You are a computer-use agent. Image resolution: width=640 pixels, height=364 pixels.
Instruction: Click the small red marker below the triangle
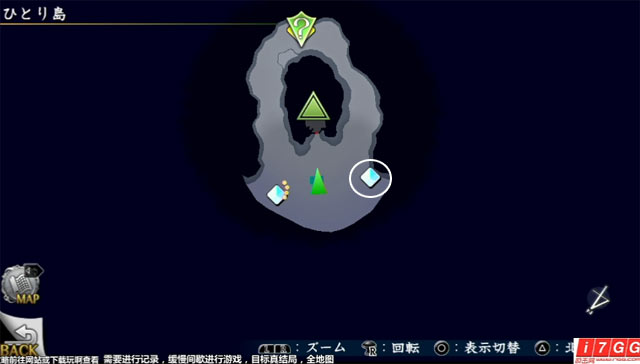(x=317, y=132)
